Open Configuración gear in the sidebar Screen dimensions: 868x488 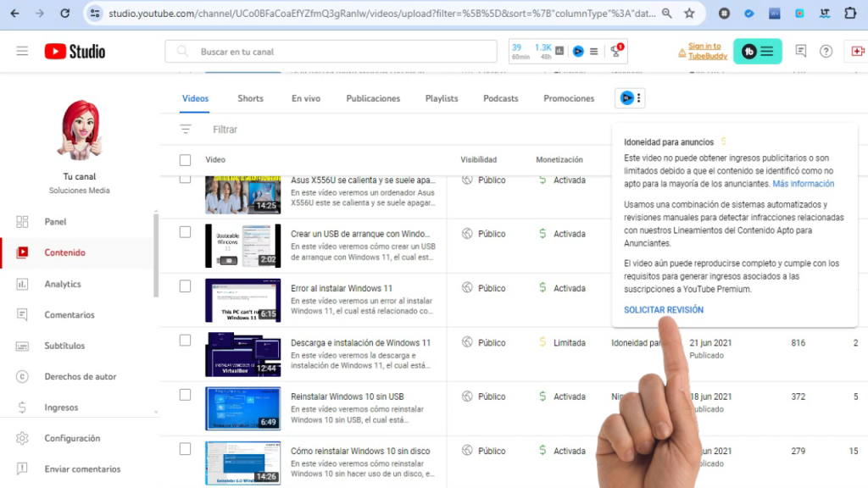[x=72, y=438]
